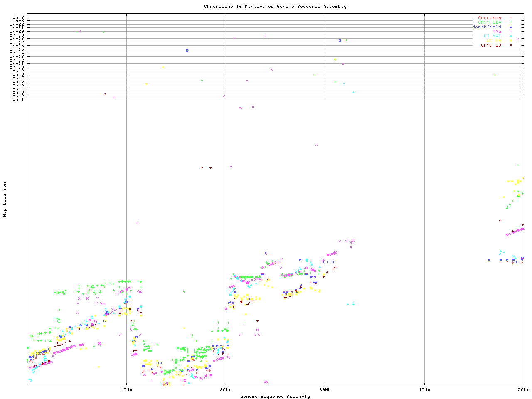532x399 pixels.
Task: Click the Marshfield blue square legend symbol
Action: [511, 27]
